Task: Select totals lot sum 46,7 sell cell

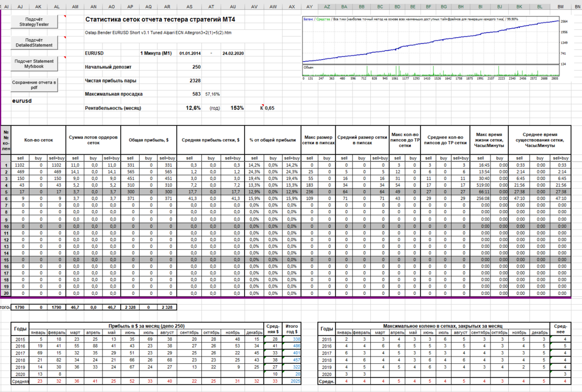Action: pos(75,307)
